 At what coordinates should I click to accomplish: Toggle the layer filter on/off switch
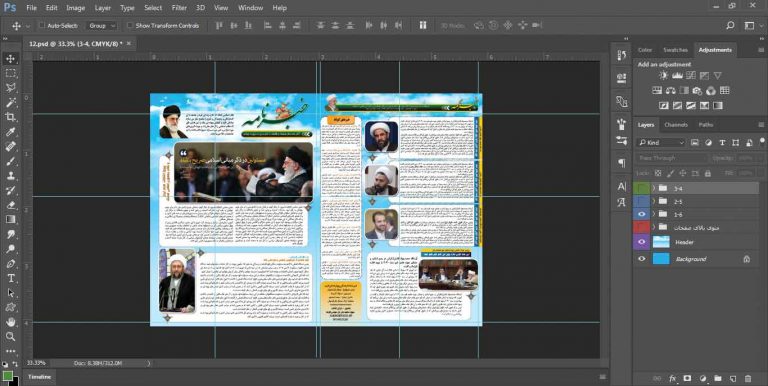pos(762,142)
